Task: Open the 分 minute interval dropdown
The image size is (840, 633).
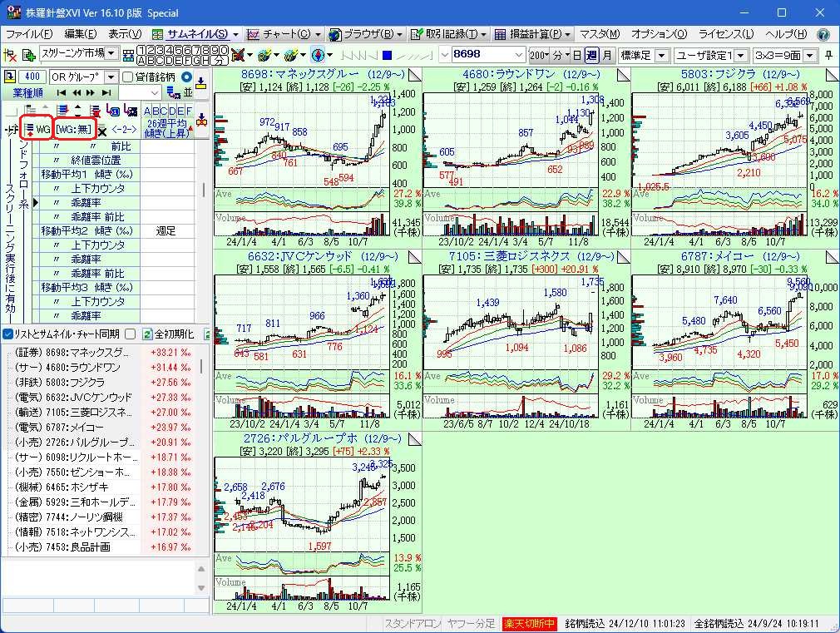Action: [561, 55]
